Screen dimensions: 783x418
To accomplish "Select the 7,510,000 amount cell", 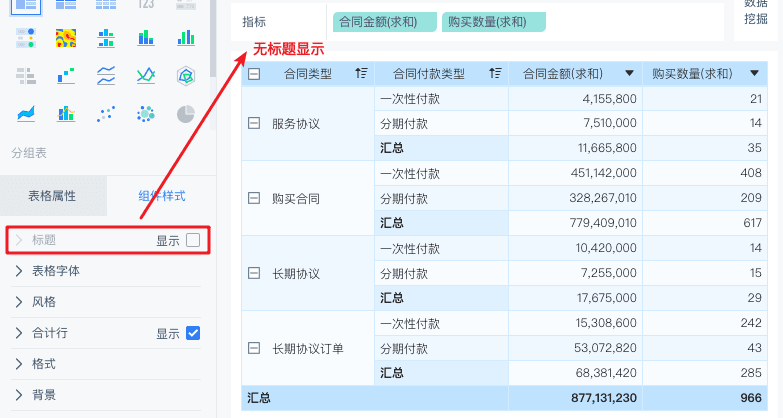I will (575, 123).
